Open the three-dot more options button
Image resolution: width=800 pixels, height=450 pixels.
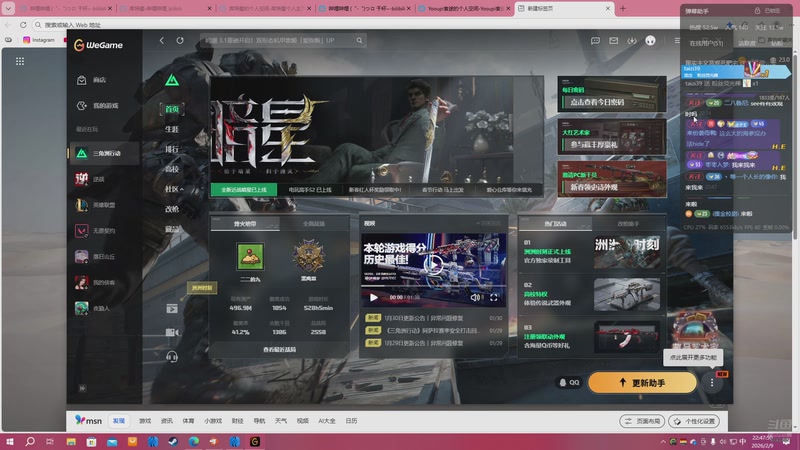[x=712, y=382]
